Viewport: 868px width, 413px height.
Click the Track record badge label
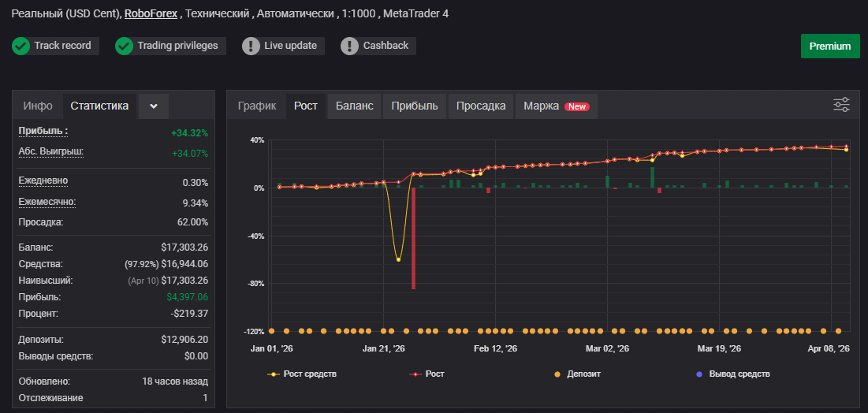pyautogui.click(x=62, y=46)
